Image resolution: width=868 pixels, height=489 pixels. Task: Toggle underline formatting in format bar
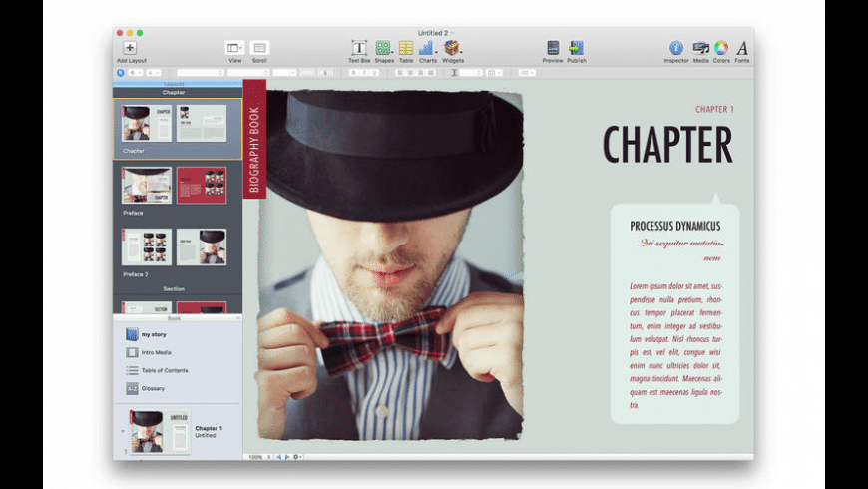pos(375,73)
